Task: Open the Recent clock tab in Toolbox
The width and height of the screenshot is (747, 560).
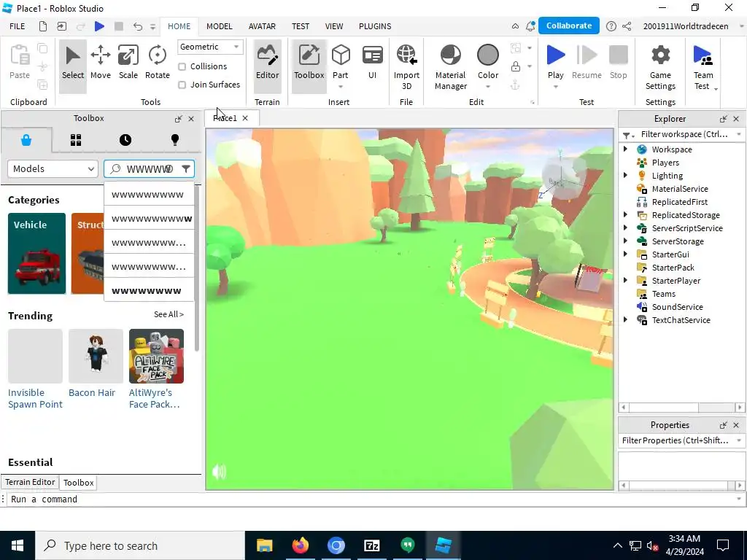Action: pyautogui.click(x=125, y=140)
